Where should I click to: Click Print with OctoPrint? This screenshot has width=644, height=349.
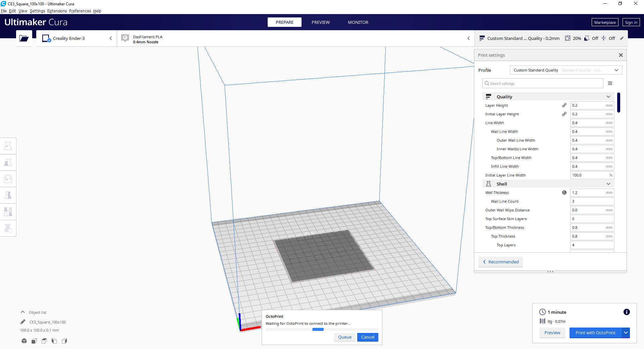595,333
